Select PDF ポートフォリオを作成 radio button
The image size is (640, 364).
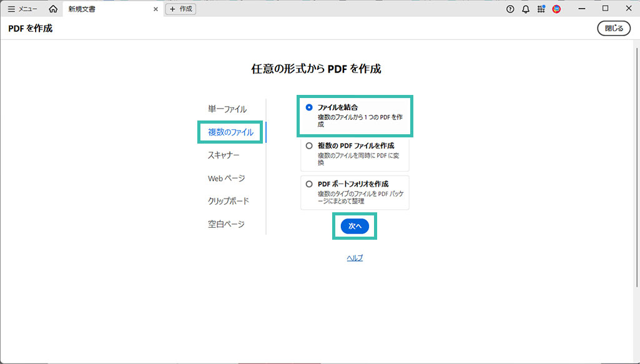point(309,184)
